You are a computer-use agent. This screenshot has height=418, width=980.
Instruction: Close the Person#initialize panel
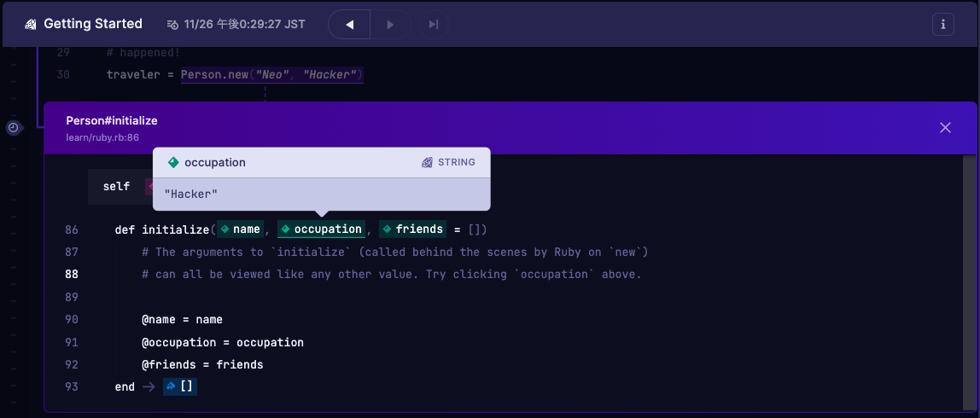(x=945, y=127)
